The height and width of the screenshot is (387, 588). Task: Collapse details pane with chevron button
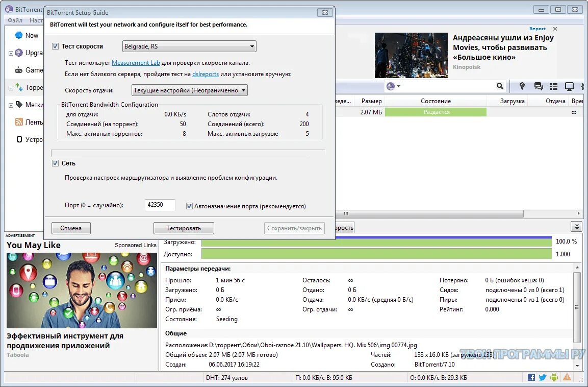576,226
